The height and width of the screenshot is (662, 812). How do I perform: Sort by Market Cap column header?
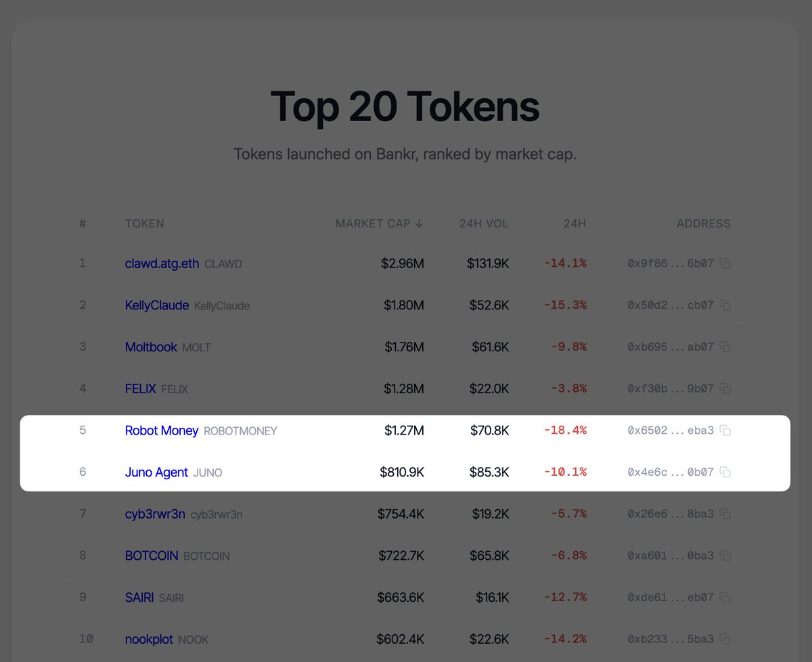380,223
